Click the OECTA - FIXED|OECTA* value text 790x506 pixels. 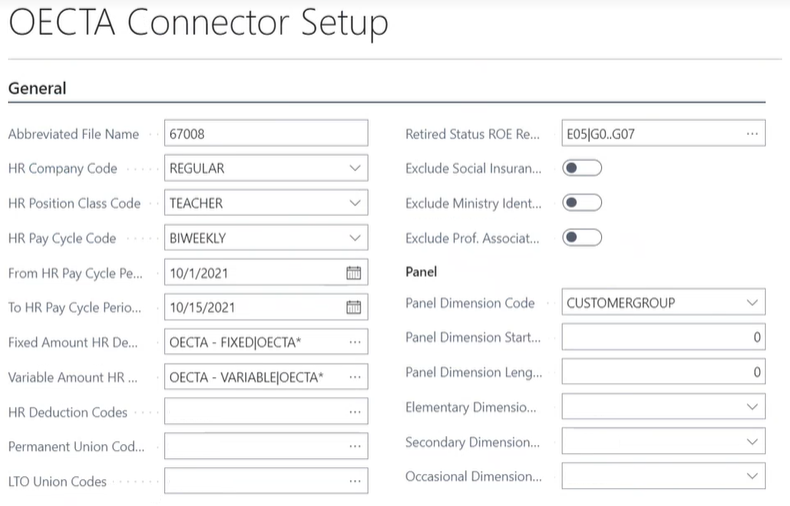(x=235, y=342)
